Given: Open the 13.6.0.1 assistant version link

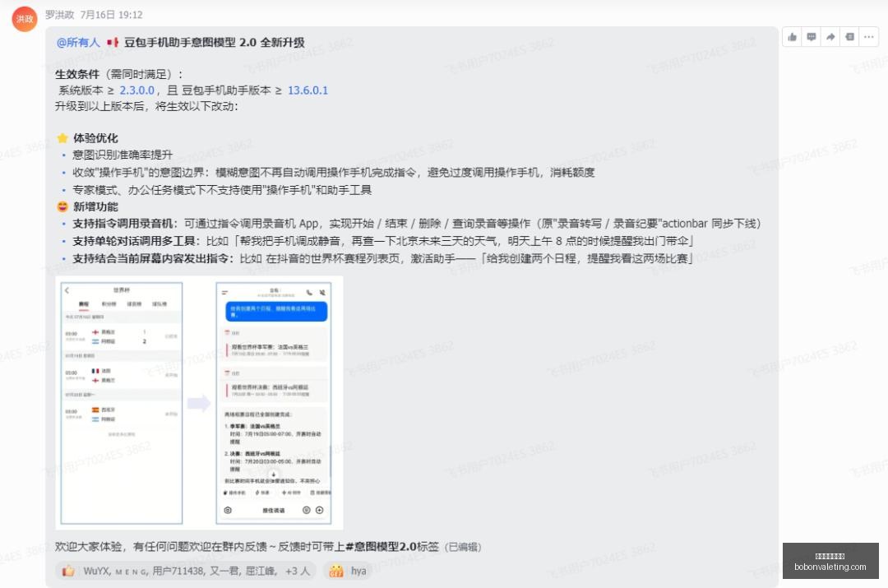Looking at the screenshot, I should (308, 90).
